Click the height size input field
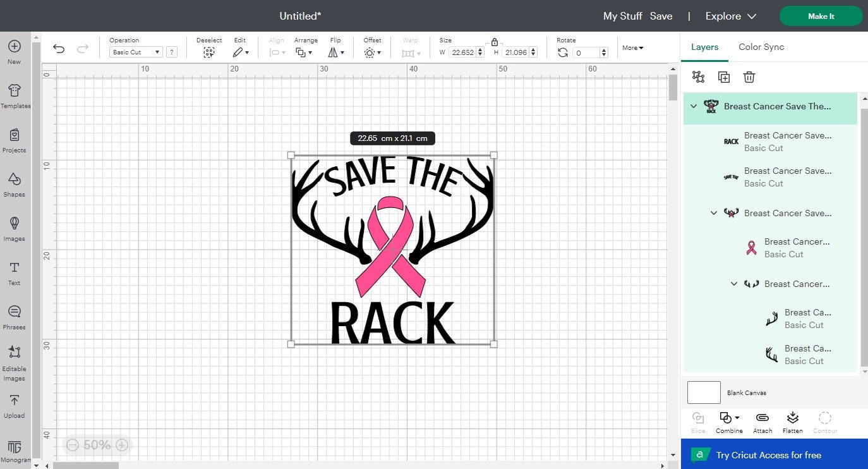This screenshot has width=868, height=469. [x=515, y=52]
